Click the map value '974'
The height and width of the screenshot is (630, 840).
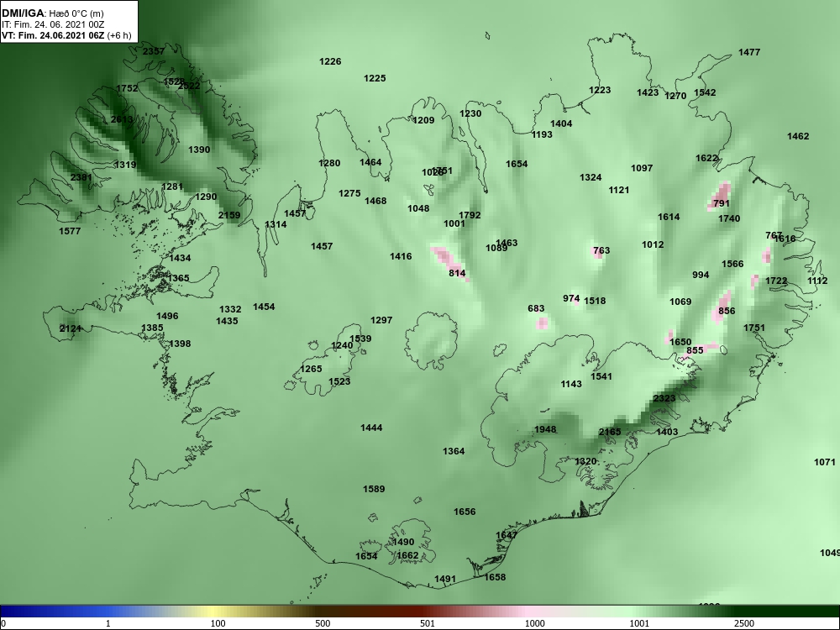pos(571,299)
